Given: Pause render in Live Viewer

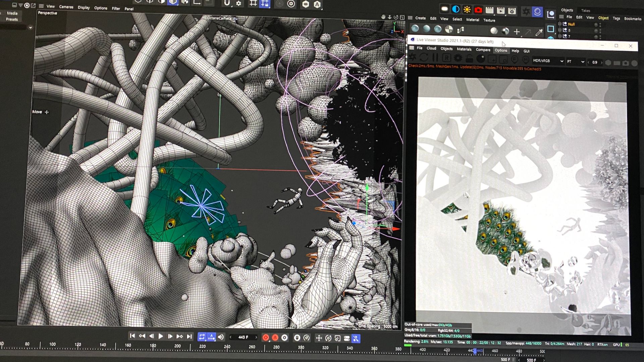Looking at the screenshot, I should 435,58.
